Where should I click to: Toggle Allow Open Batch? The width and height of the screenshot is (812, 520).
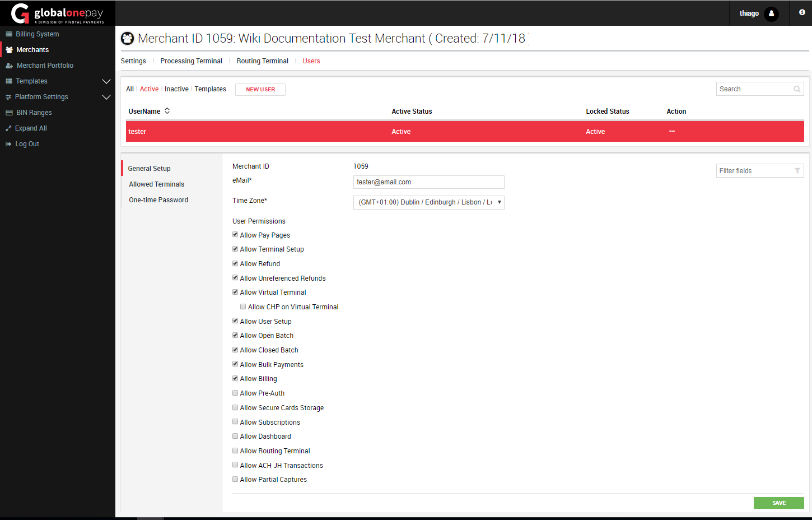pos(235,335)
